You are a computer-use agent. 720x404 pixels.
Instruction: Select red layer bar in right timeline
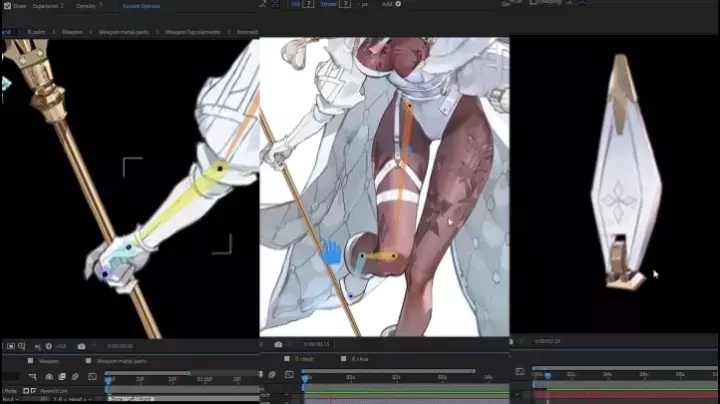coord(626,395)
